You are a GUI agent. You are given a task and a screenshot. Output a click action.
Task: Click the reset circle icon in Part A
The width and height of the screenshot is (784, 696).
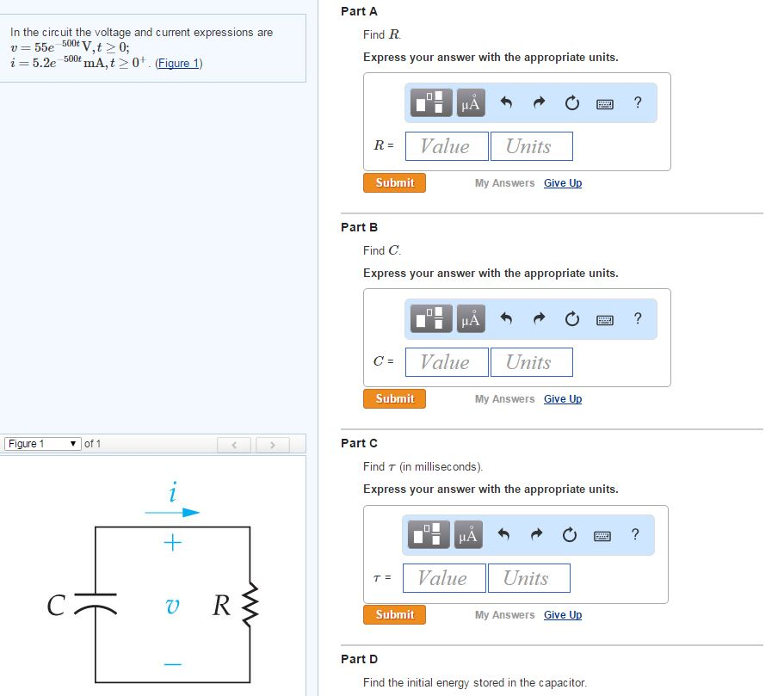(571, 102)
